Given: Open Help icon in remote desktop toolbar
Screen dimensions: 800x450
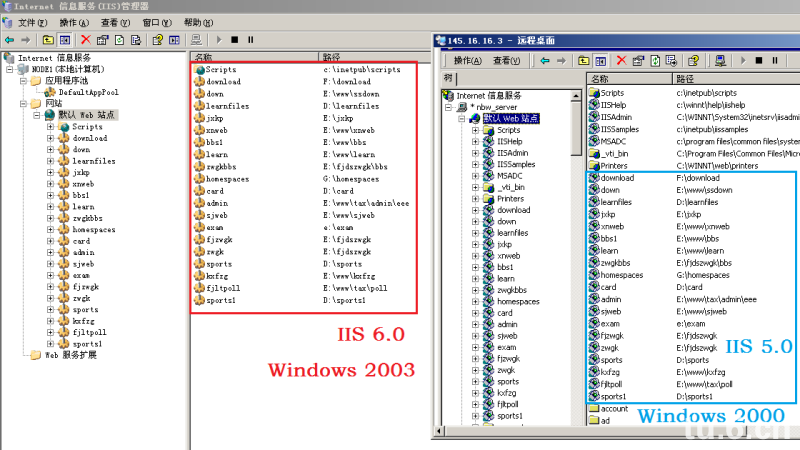Looking at the screenshot, I should (693, 61).
